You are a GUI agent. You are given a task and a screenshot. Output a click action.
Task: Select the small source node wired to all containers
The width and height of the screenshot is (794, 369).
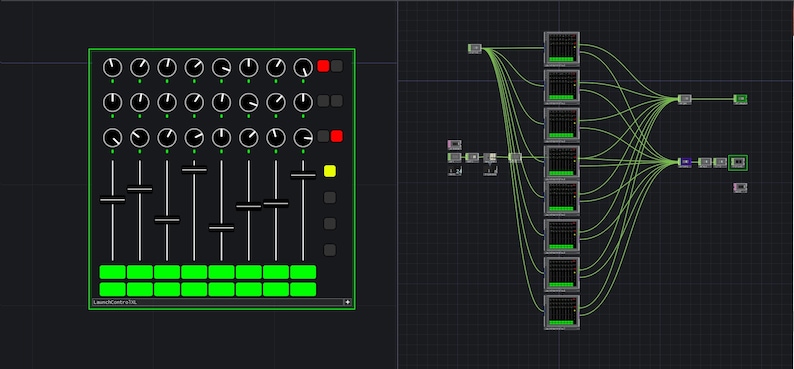tap(475, 49)
